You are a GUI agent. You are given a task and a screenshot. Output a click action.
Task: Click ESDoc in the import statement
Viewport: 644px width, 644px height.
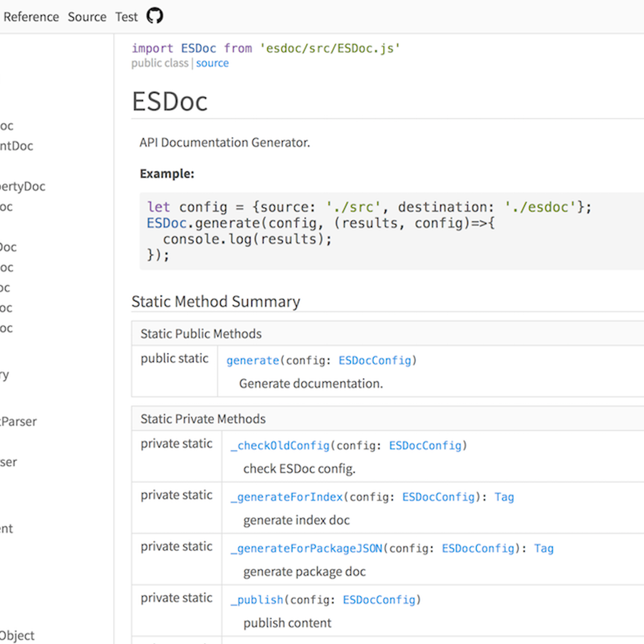click(198, 48)
